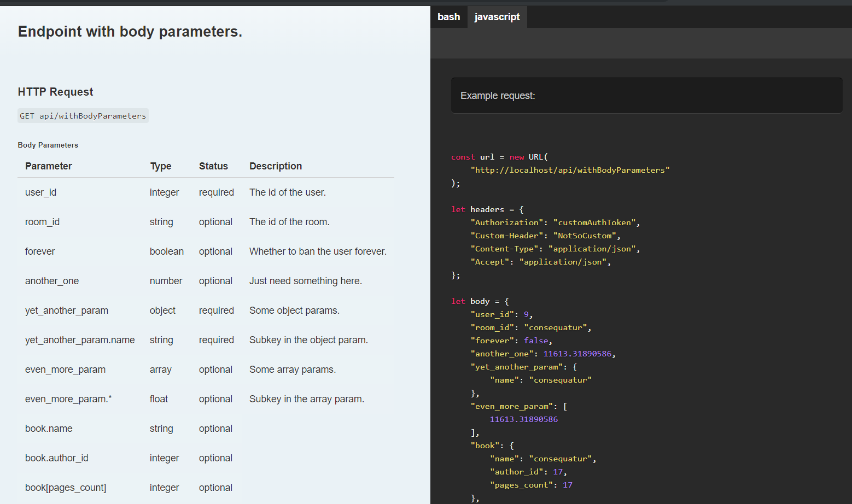Click 'Whether to ban the user forever.' description

point(318,251)
